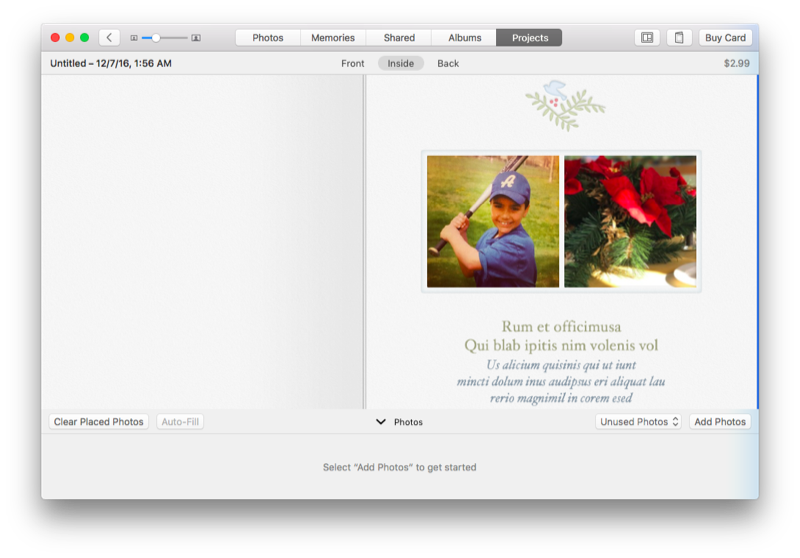
Task: Click the large zoom-in thumbnail icon
Action: tap(196, 38)
